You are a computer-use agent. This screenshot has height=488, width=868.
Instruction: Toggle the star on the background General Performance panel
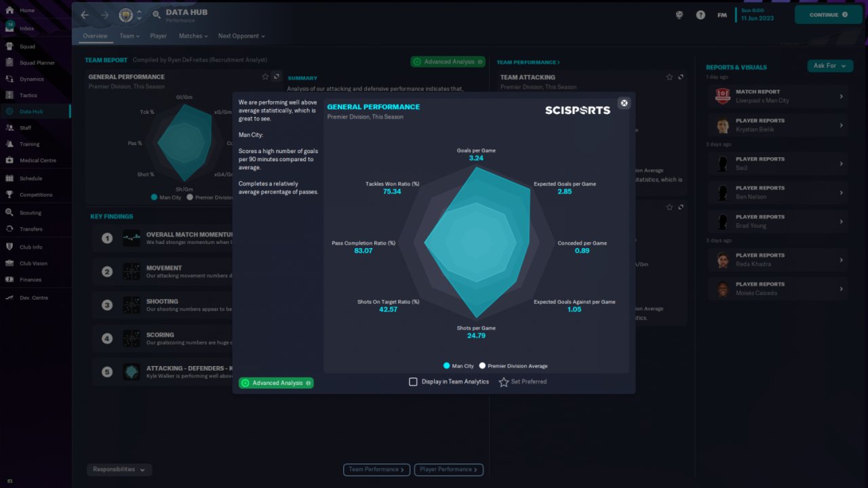(x=265, y=77)
